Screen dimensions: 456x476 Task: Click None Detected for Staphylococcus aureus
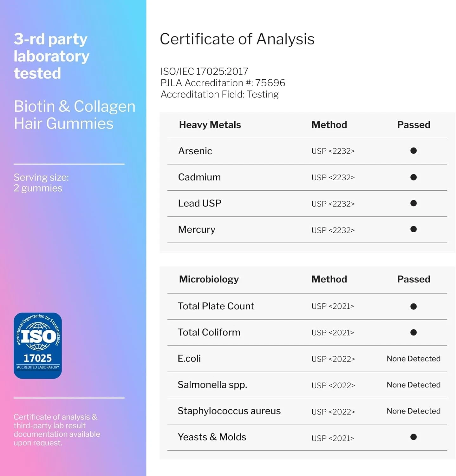coord(414,411)
